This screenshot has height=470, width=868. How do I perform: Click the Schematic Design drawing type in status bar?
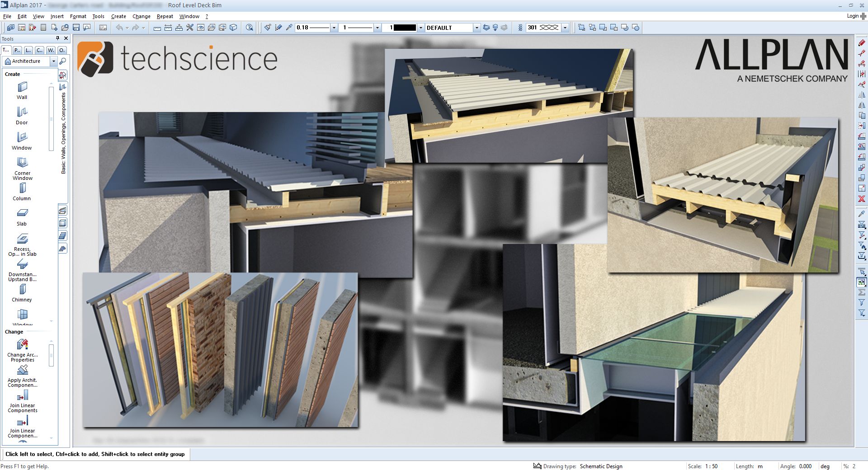(x=600, y=466)
